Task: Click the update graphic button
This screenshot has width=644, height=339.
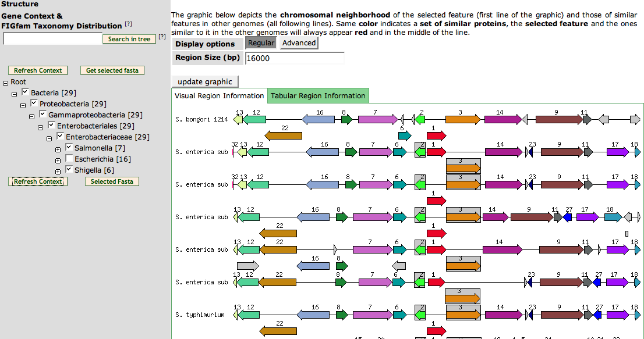Action: [x=205, y=81]
